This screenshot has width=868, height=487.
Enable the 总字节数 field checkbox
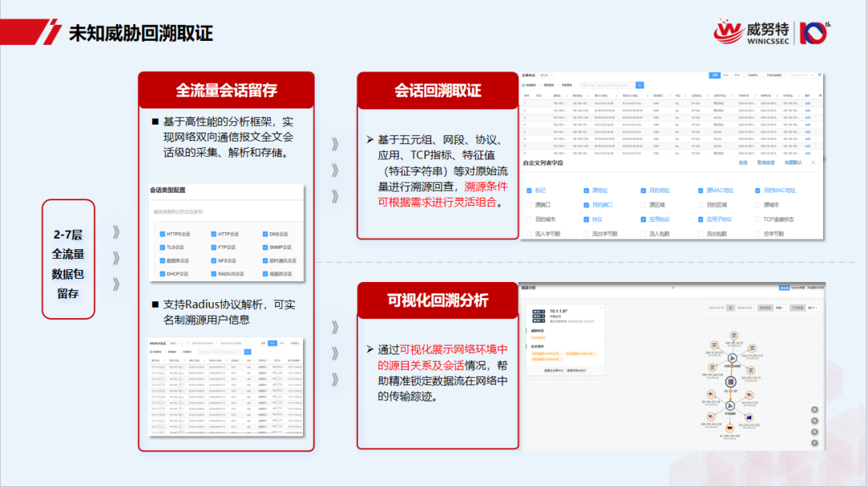[758, 234]
